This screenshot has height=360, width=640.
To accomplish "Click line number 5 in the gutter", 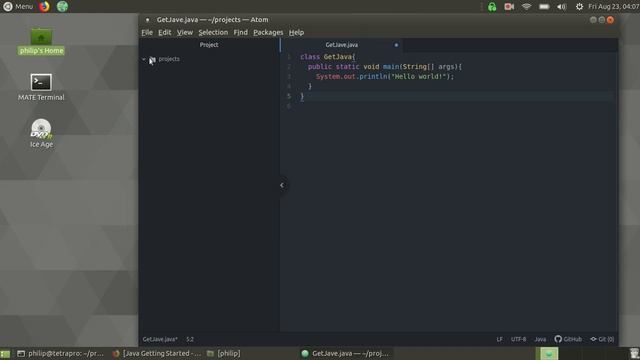I will [x=289, y=96].
